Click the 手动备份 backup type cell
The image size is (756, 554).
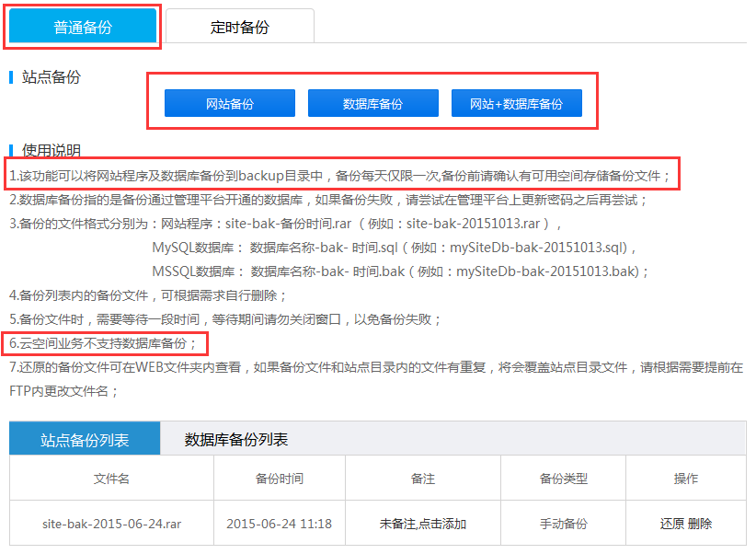563,524
